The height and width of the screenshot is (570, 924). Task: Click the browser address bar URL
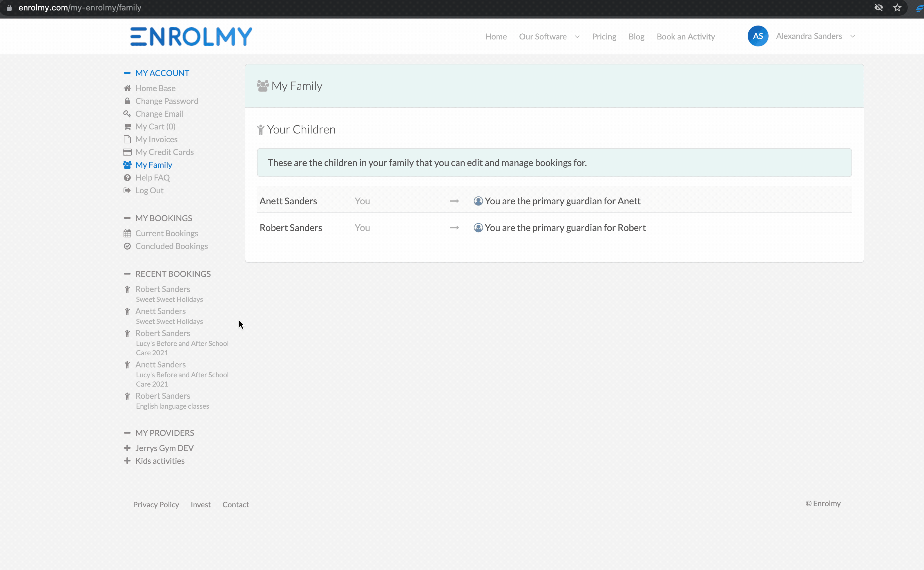point(80,8)
